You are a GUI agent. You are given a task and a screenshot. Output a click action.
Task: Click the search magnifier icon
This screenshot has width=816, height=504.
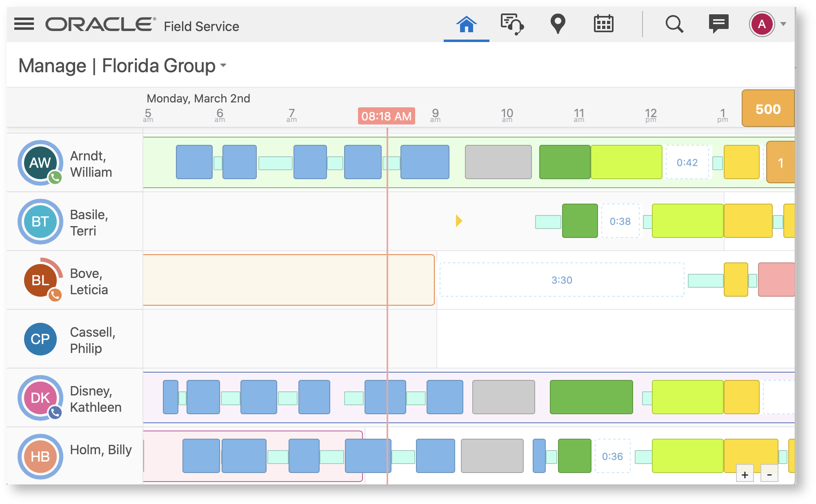(674, 24)
